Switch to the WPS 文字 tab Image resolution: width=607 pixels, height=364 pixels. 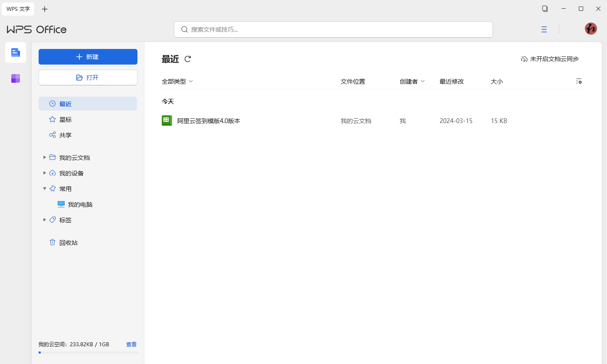18,9
